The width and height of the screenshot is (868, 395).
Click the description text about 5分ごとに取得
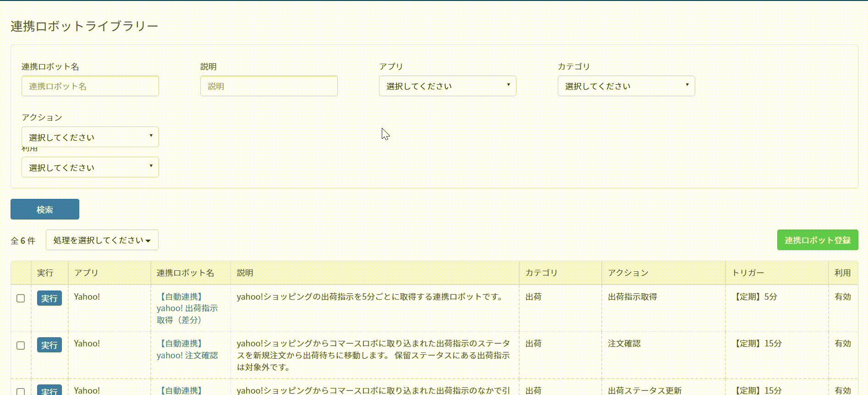(x=370, y=297)
